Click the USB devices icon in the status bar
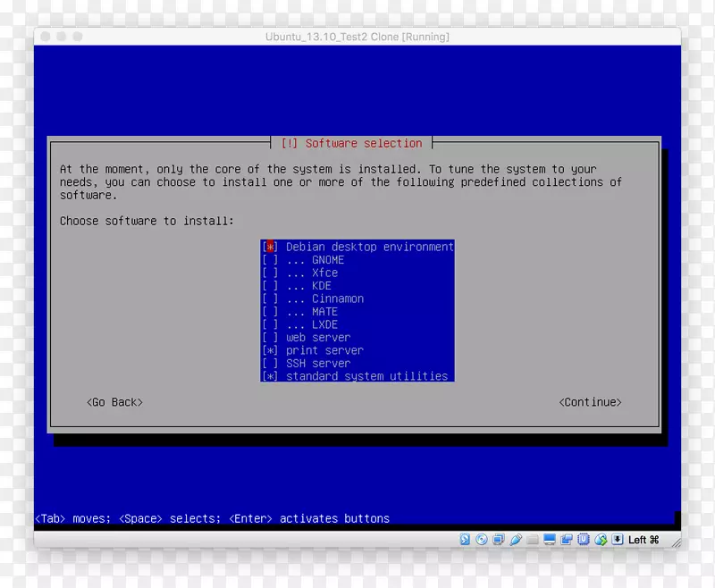 coord(585,540)
